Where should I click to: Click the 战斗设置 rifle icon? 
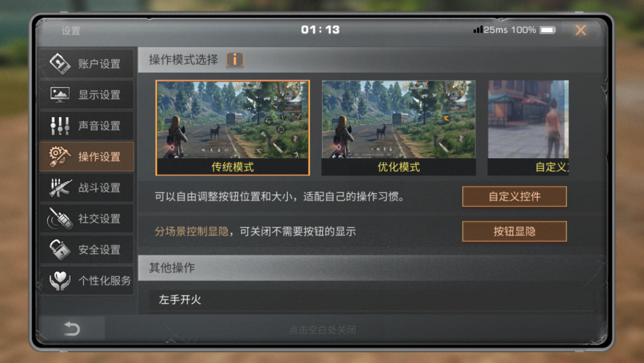(60, 188)
